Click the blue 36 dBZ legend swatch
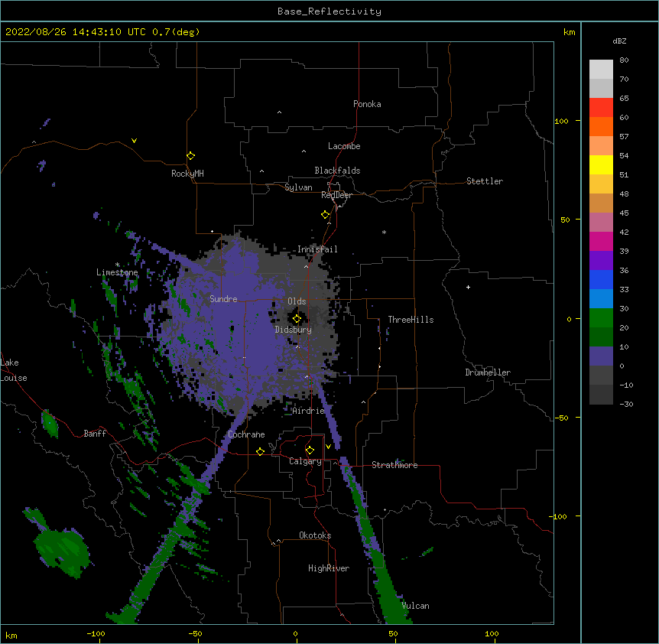The width and height of the screenshot is (659, 644). coord(601,279)
